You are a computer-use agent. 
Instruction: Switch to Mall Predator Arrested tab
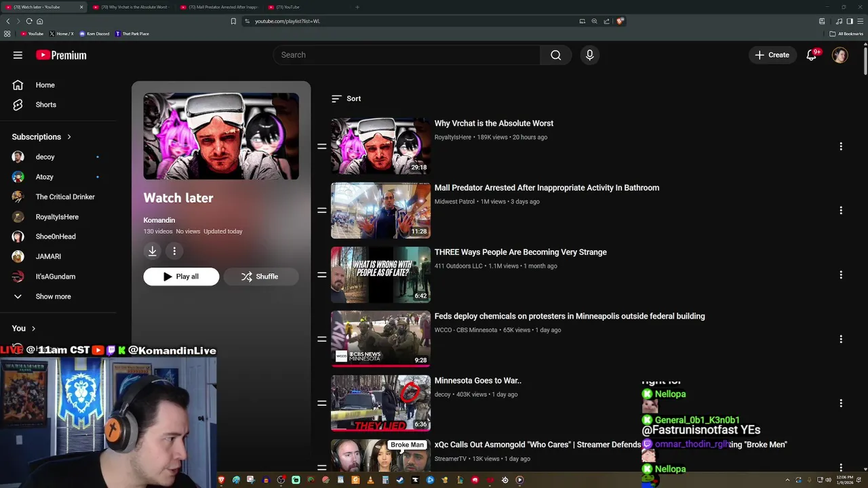tap(221, 7)
